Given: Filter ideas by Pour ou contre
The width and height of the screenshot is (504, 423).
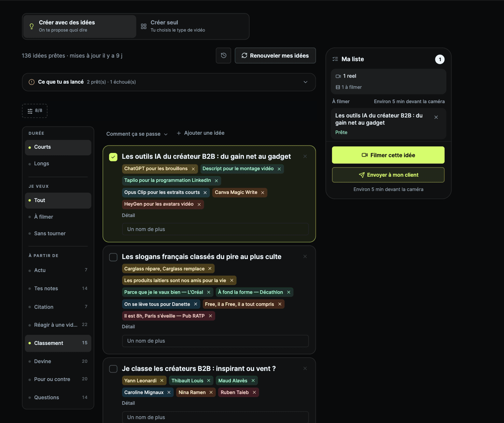Looking at the screenshot, I should [58, 379].
